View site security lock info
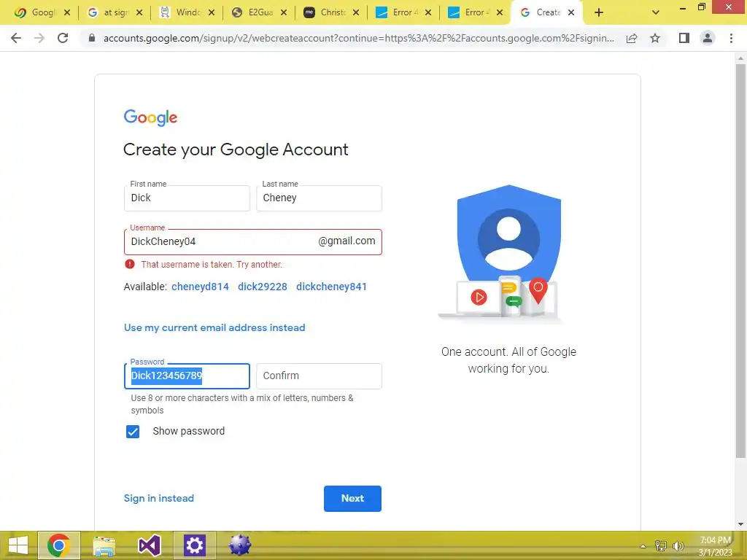 pos(92,38)
